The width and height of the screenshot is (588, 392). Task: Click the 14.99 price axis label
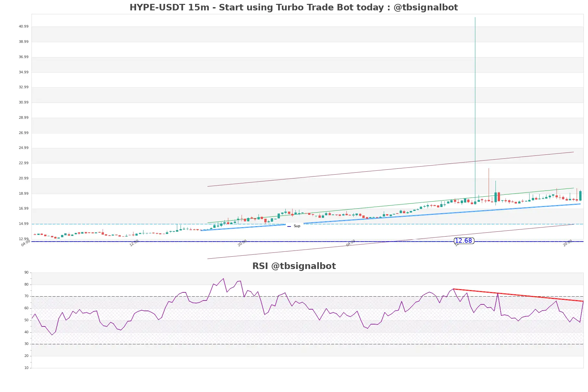coord(24,224)
